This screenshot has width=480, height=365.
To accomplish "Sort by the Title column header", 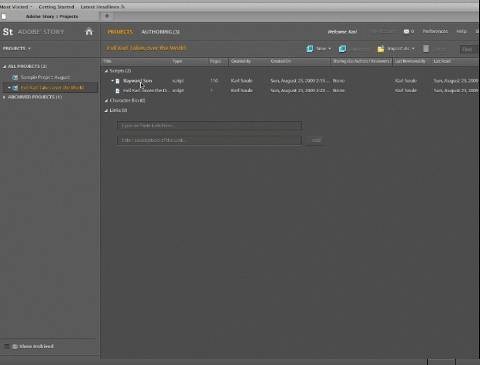I will pyautogui.click(x=107, y=61).
